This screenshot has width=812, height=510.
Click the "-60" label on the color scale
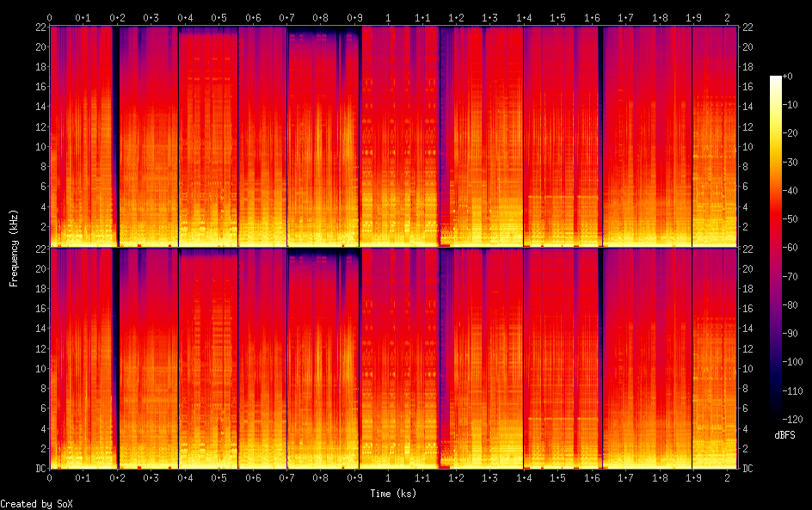790,248
